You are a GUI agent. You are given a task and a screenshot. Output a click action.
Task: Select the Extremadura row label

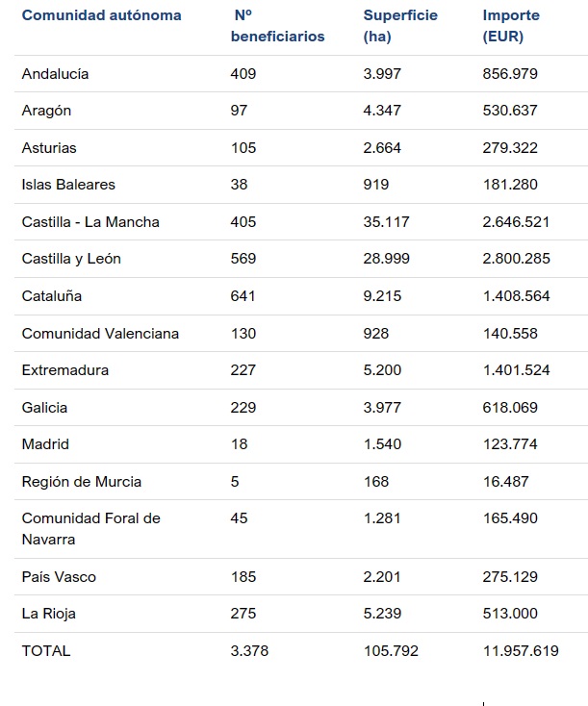[x=65, y=370]
